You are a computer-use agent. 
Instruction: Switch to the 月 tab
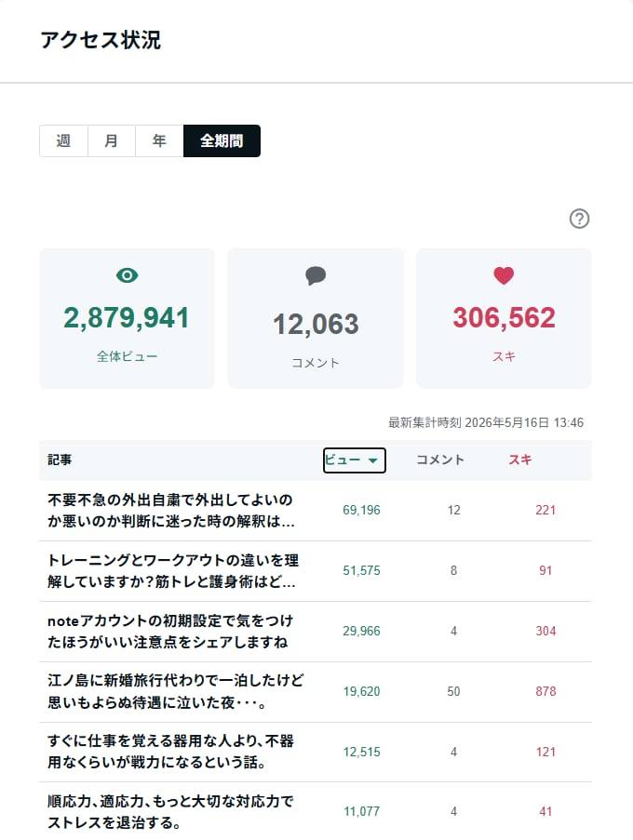[x=112, y=140]
